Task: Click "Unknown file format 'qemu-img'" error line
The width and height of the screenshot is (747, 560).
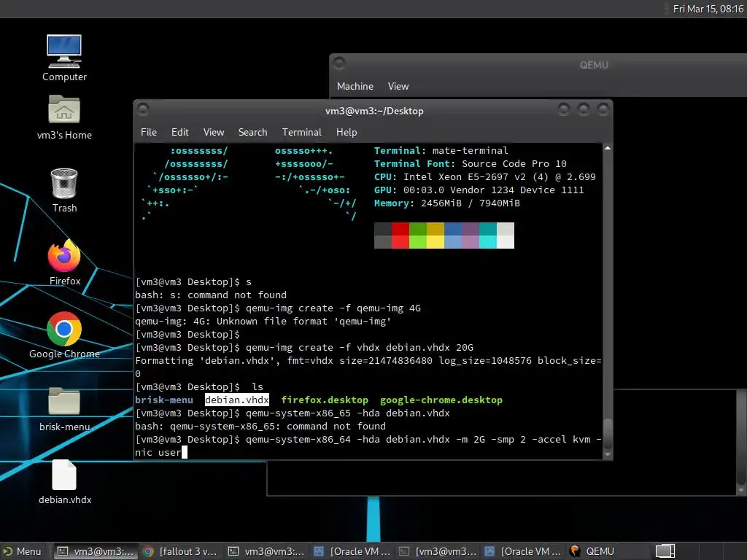Action: click(263, 321)
